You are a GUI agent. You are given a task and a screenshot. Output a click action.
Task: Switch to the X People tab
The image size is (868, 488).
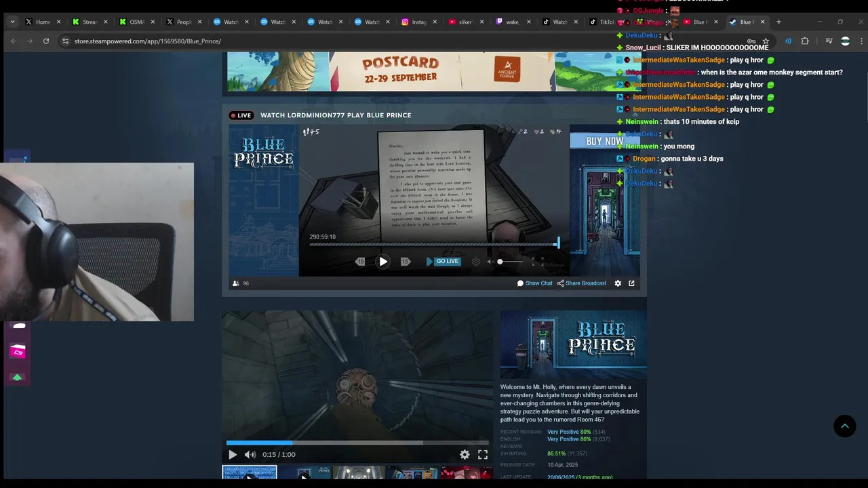point(184,22)
